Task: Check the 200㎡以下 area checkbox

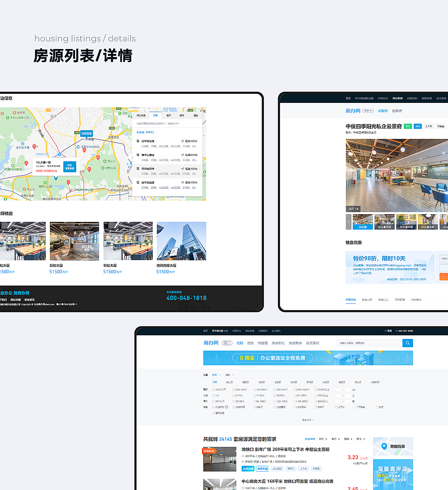Action: tap(213, 390)
